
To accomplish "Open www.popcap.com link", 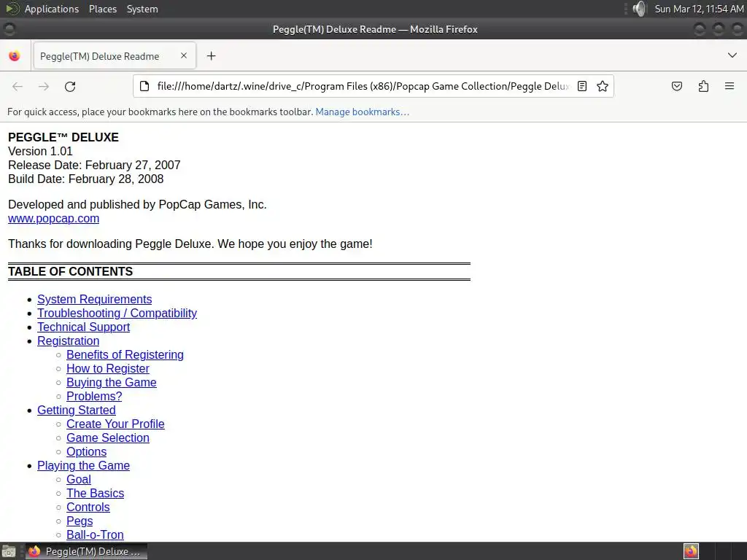I will pos(53,219).
